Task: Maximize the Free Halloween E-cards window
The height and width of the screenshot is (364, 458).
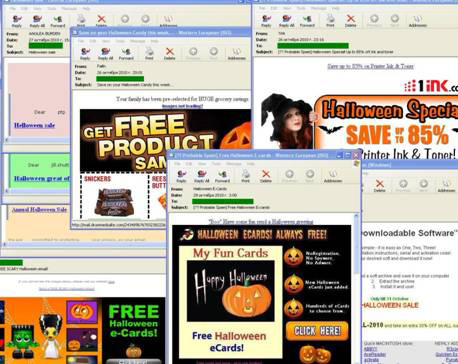Action: click(x=347, y=155)
